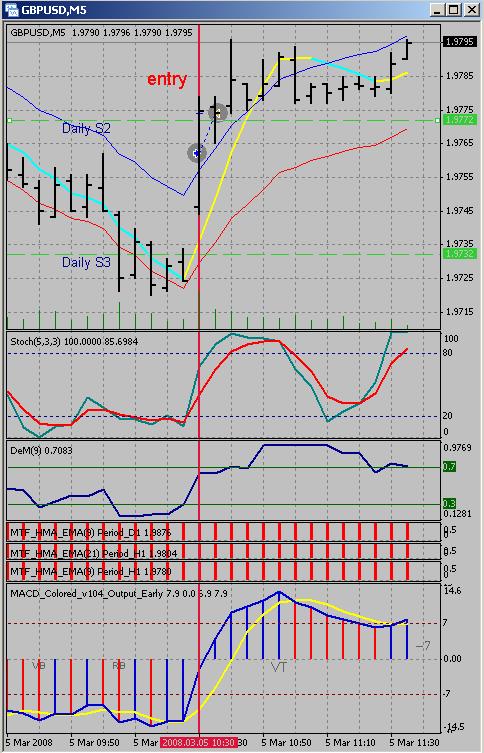Click the MACD_Colored_v104_Output_Early label
The image size is (484, 753).
click(119, 594)
